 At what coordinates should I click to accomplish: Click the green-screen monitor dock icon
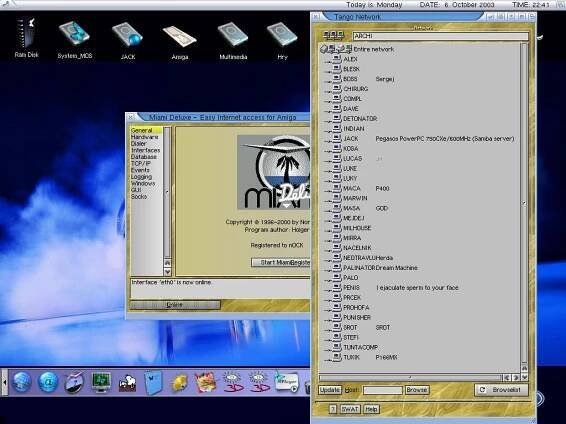[x=101, y=383]
